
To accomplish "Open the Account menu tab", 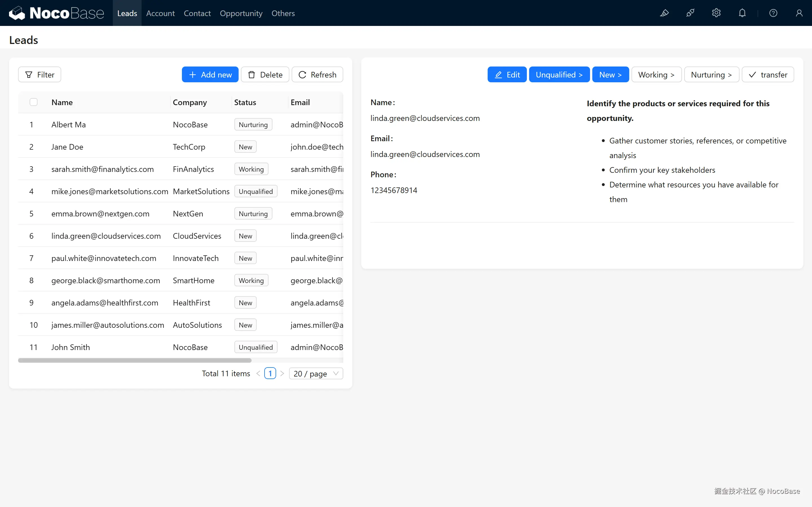I will coord(160,13).
